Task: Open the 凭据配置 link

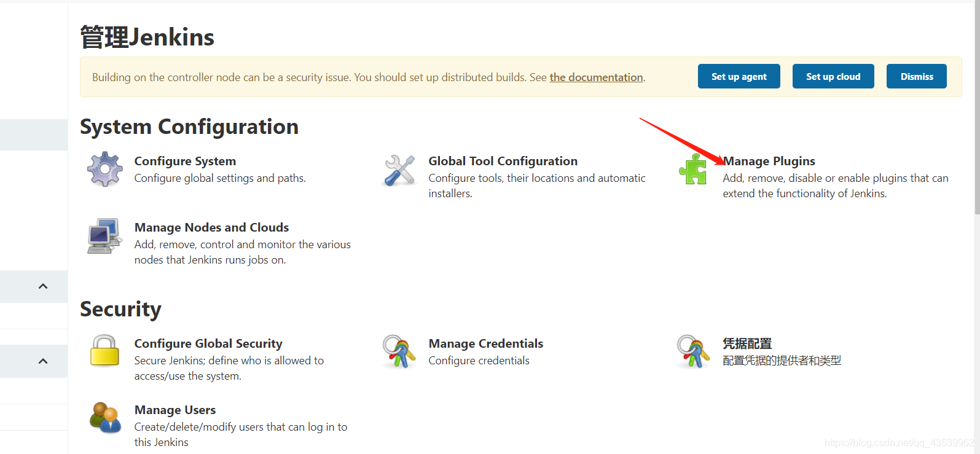Action: 747,343
